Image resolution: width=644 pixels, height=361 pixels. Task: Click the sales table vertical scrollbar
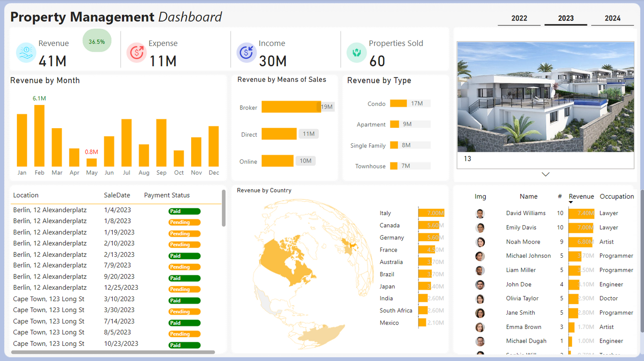point(223,208)
